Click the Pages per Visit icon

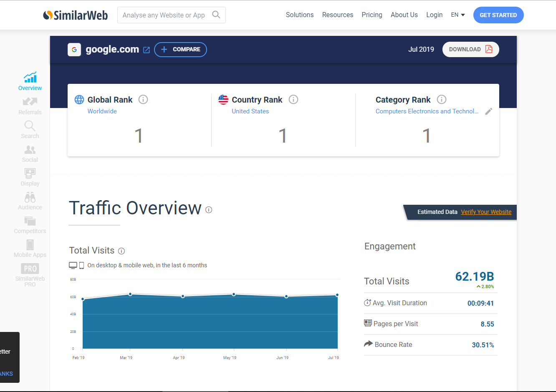[x=368, y=323]
